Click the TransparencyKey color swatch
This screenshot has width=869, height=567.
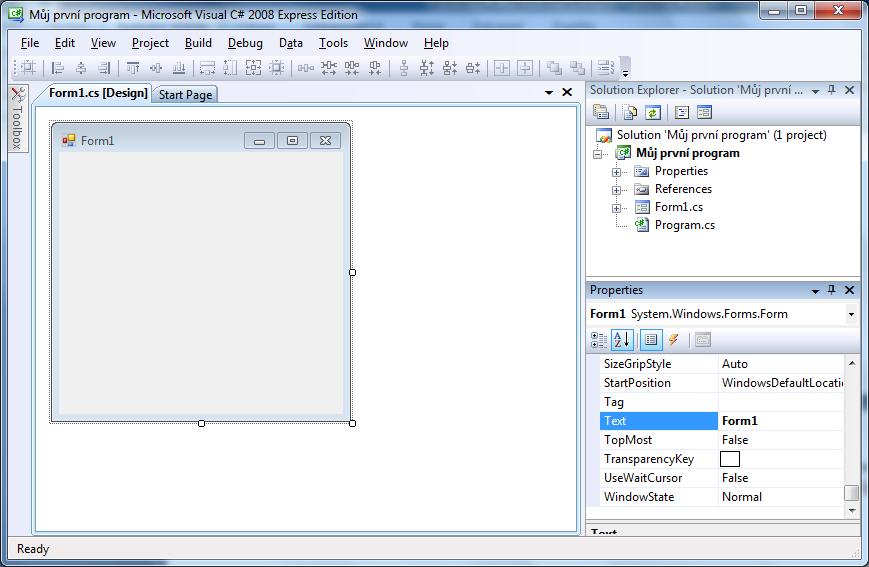click(730, 459)
